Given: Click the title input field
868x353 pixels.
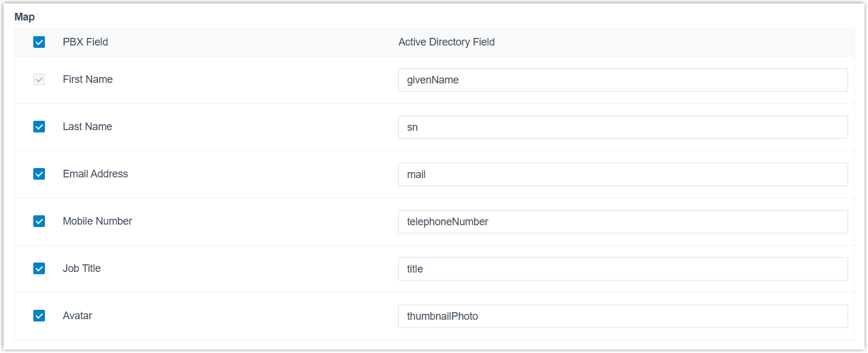Looking at the screenshot, I should click(622, 269).
